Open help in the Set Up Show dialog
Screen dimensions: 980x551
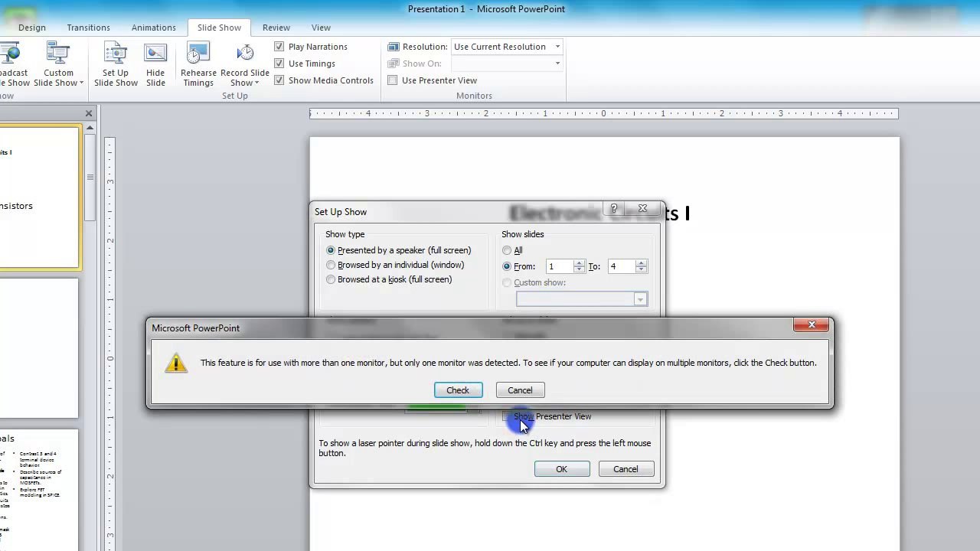click(x=613, y=208)
